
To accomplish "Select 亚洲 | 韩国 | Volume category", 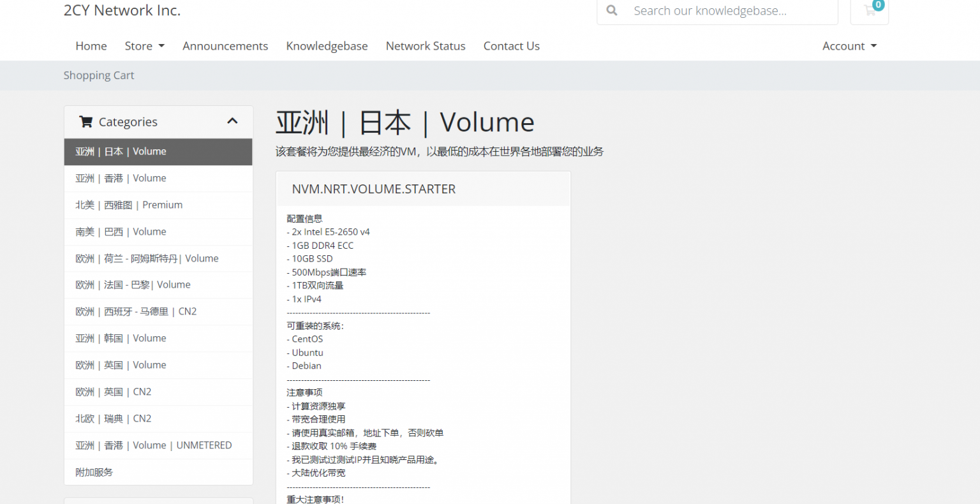I will click(x=121, y=339).
